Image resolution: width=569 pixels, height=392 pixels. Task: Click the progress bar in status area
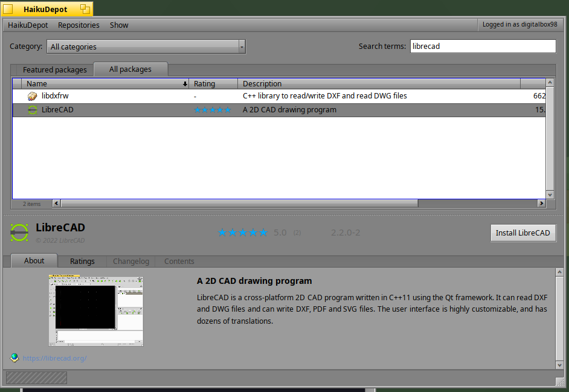pos(36,378)
